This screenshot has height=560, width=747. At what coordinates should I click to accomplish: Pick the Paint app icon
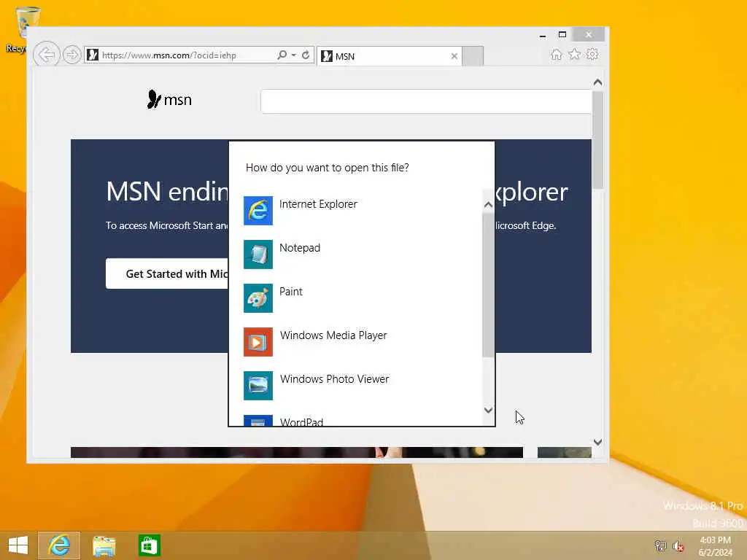[258, 298]
